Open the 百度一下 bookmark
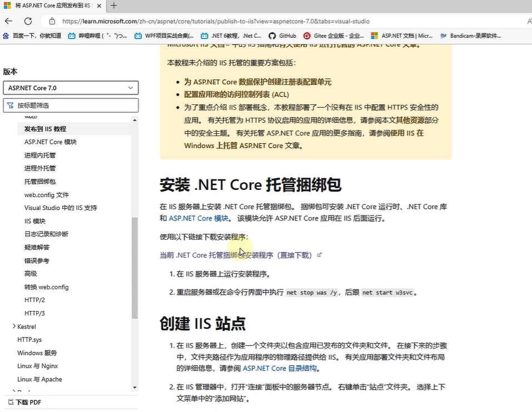Image resolution: width=532 pixels, height=412 pixels. [32, 36]
